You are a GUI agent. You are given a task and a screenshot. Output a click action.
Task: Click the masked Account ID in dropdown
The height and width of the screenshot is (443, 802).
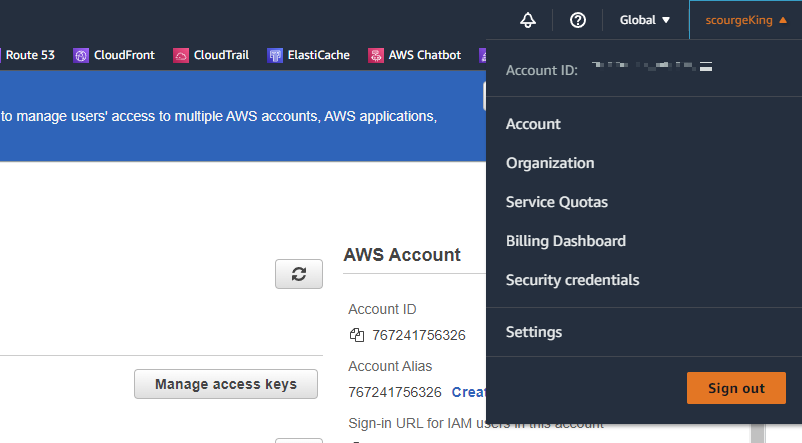(652, 66)
